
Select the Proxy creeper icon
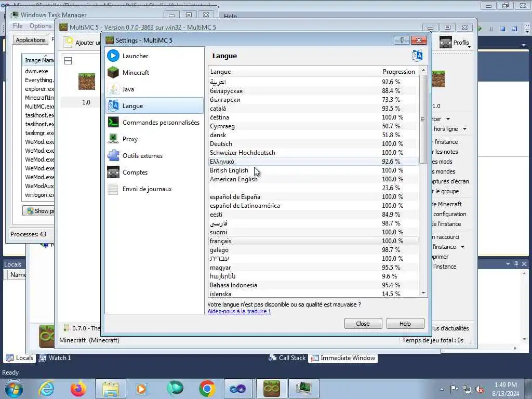tap(113, 139)
